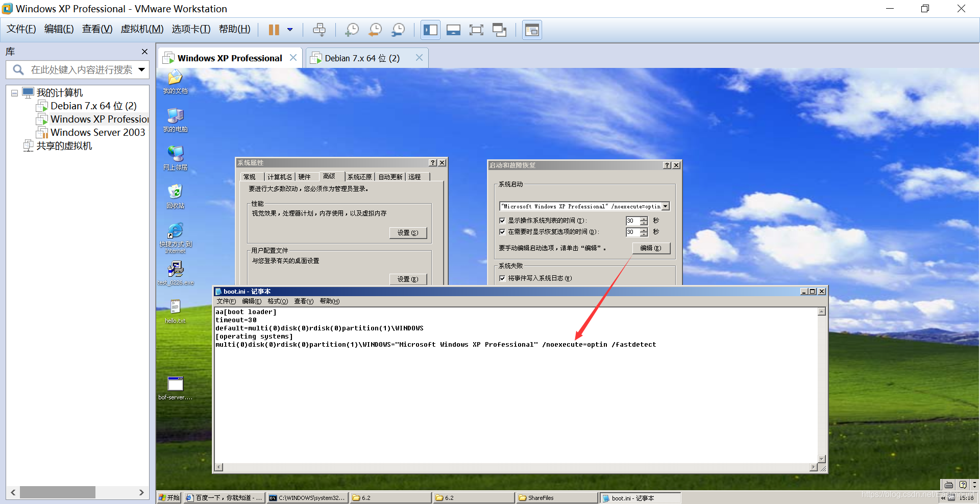980x504 pixels.
Task: Open 我的电脑 desktop icon
Action: 175,120
